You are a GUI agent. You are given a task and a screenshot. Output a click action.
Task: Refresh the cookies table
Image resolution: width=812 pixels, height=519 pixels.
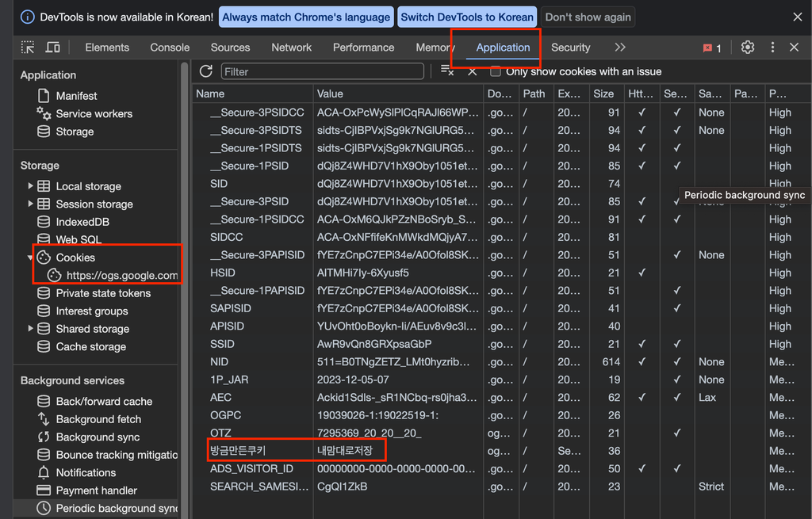pyautogui.click(x=206, y=71)
